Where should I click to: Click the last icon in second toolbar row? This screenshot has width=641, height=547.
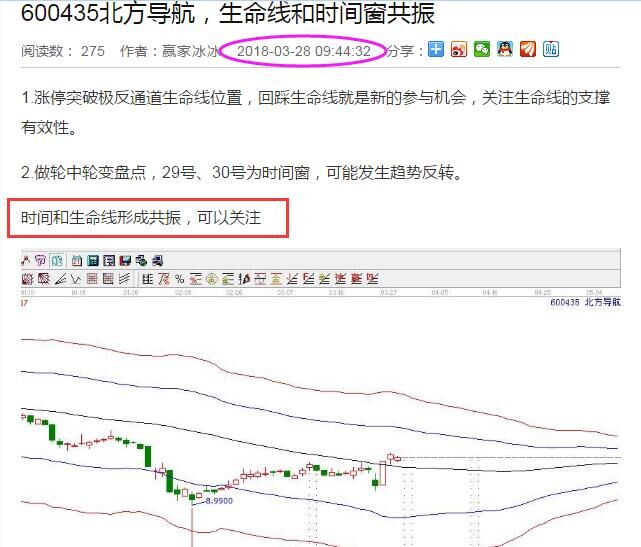tap(374, 278)
